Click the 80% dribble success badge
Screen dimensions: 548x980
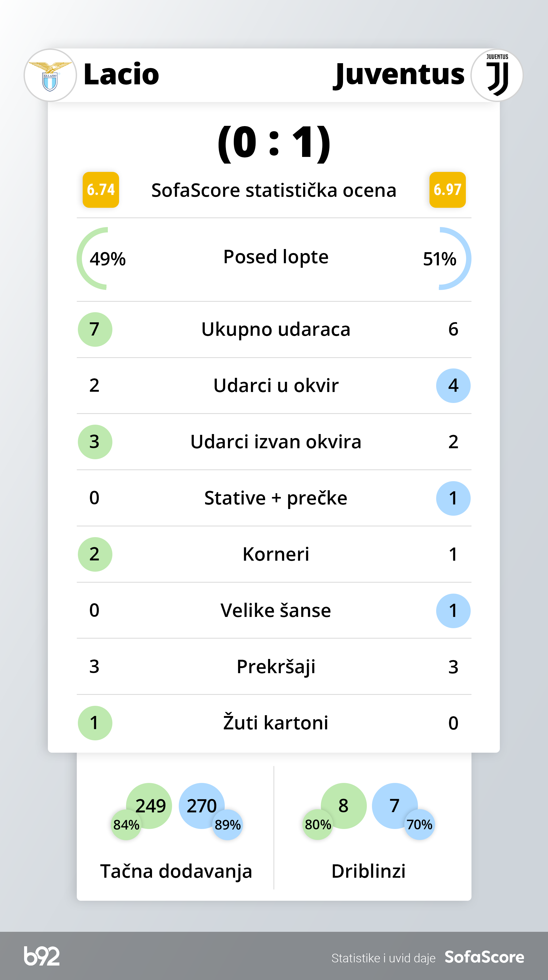tap(318, 824)
